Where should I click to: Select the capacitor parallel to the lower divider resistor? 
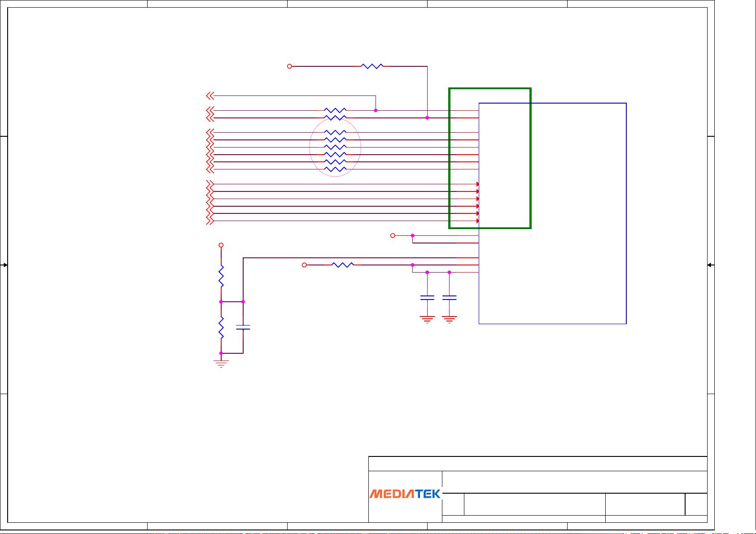coord(243,327)
